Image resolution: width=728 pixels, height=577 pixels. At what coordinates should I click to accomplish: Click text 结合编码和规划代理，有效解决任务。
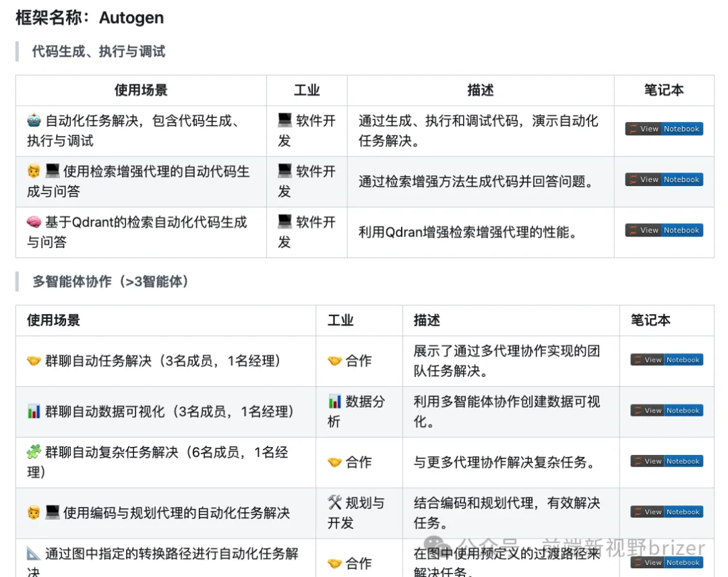(x=506, y=512)
